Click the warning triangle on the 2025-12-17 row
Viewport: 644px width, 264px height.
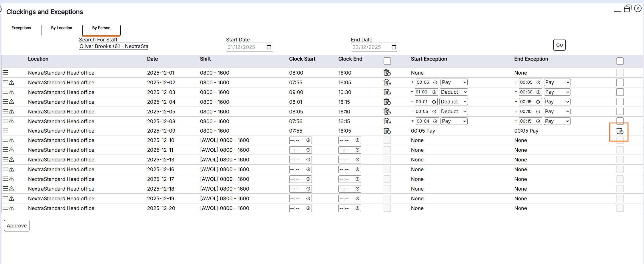click(x=11, y=179)
